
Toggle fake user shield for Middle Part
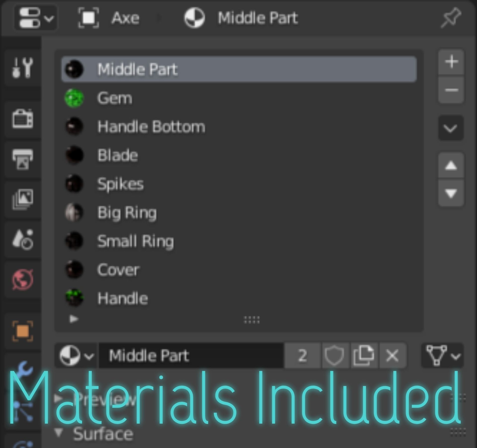pyautogui.click(x=334, y=356)
